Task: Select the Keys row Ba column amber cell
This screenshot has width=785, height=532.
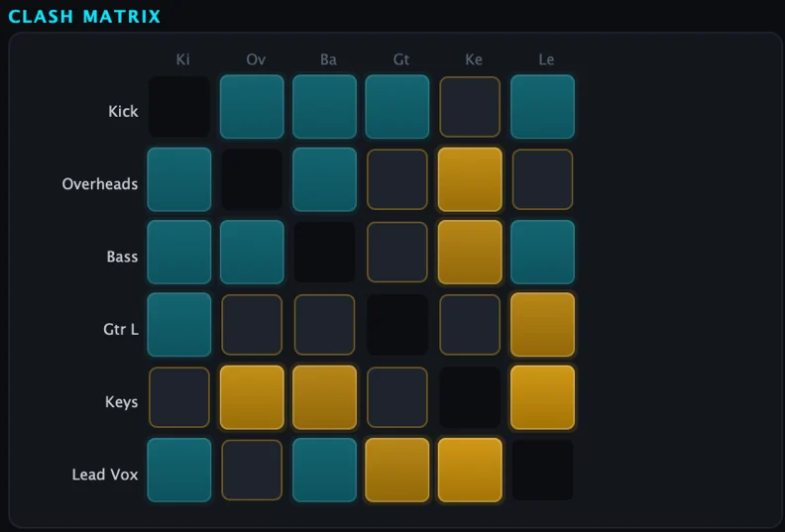Action: pyautogui.click(x=324, y=397)
